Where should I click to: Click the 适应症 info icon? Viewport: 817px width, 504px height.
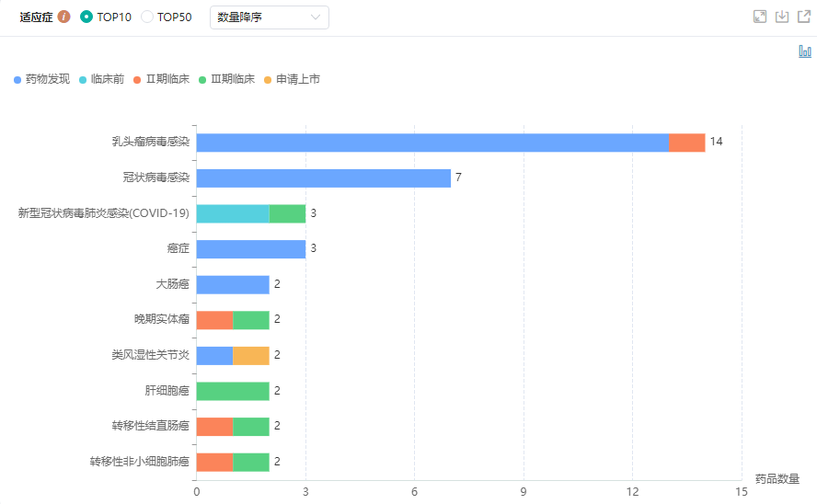(x=63, y=17)
